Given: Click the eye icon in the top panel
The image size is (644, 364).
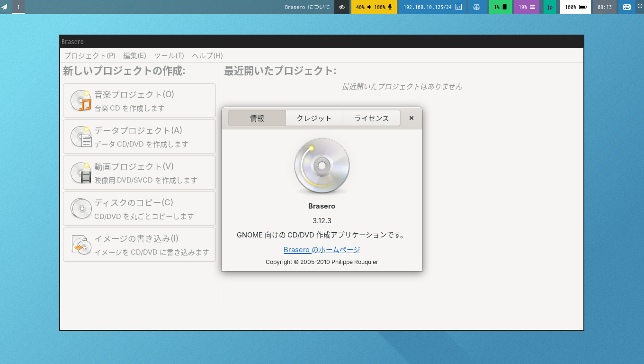Looking at the screenshot, I should pyautogui.click(x=342, y=7).
